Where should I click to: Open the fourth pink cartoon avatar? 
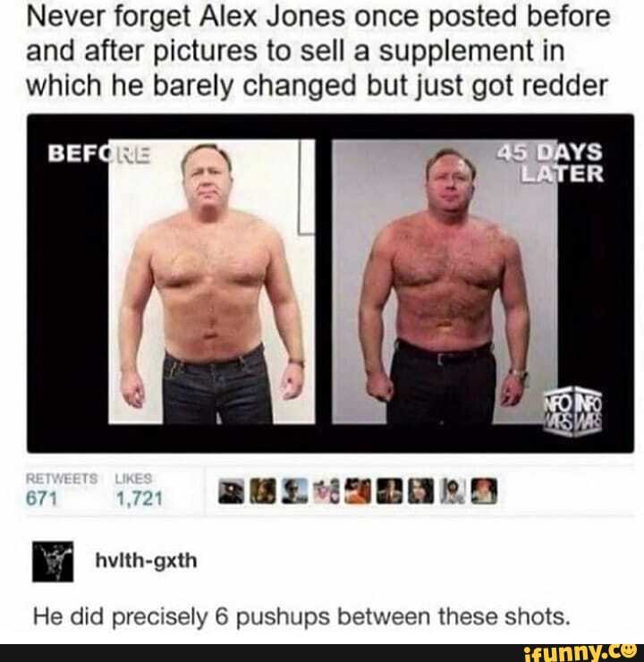(326, 491)
